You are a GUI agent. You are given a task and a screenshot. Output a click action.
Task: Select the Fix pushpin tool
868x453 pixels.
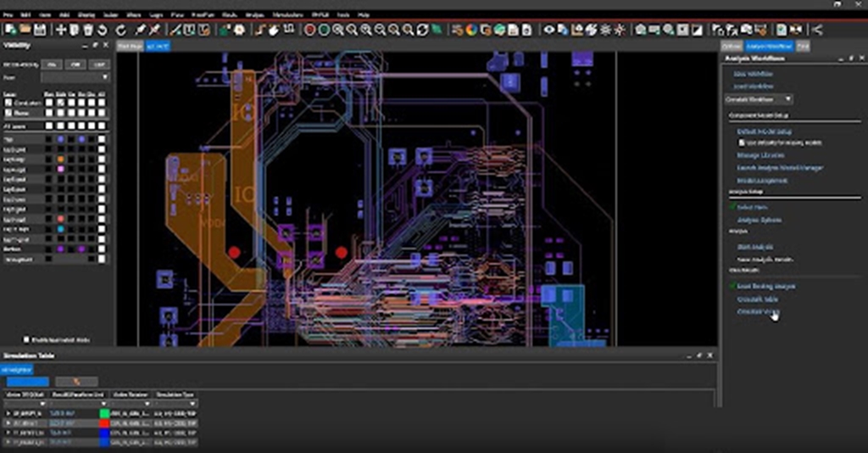click(x=141, y=30)
